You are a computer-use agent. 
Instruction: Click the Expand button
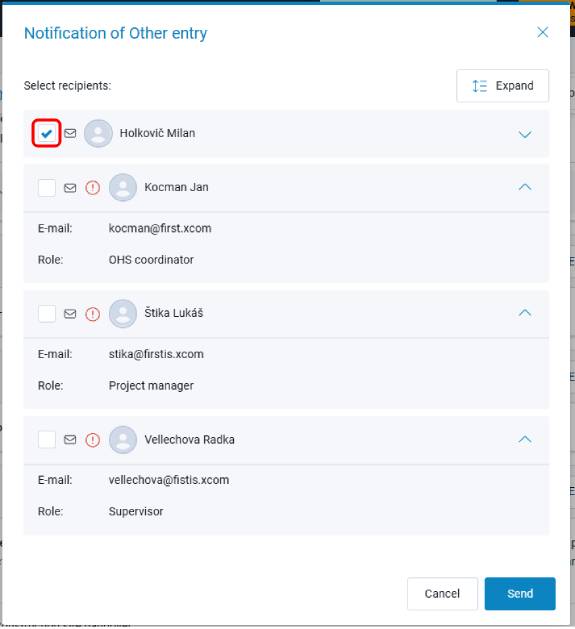[x=502, y=86]
